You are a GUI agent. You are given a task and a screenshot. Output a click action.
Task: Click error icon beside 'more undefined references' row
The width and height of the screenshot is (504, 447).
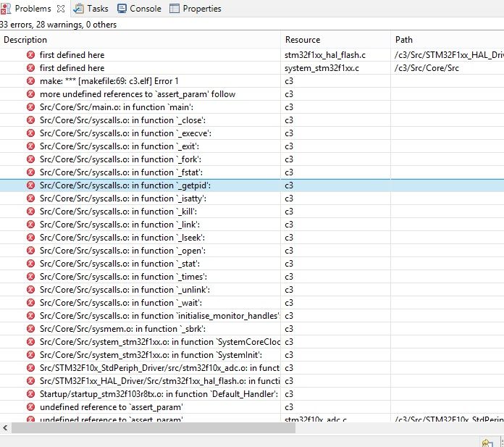tap(30, 94)
